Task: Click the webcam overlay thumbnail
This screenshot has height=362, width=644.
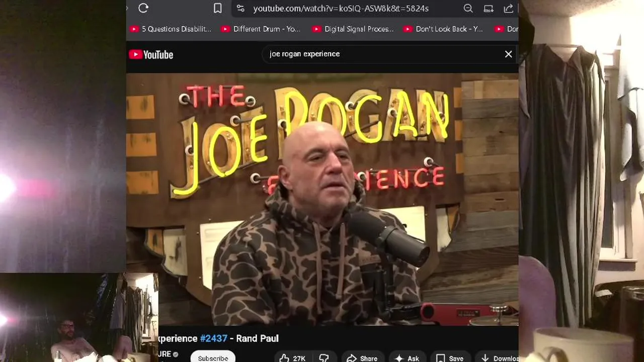Action: 79,317
